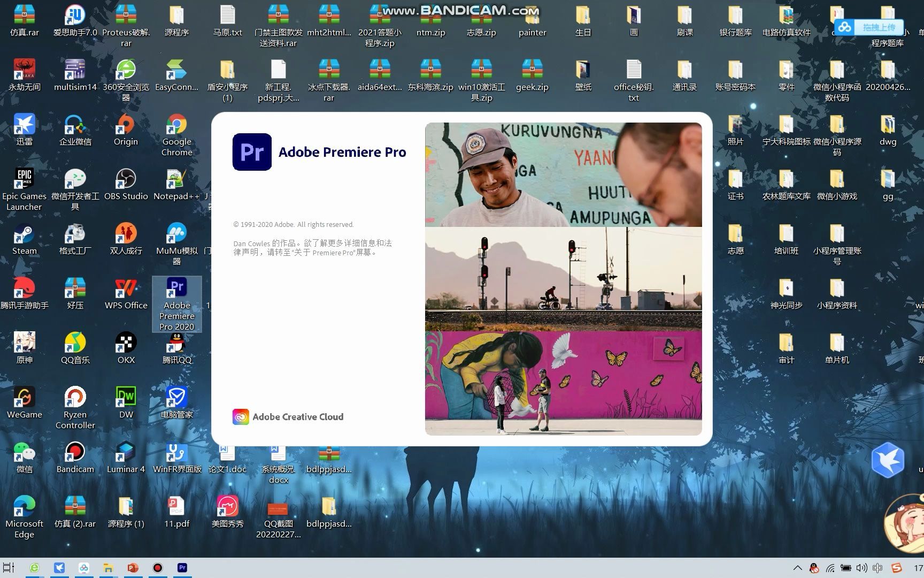Click the 中 input method indicator
Screen dimensions: 924x578
coord(877,568)
